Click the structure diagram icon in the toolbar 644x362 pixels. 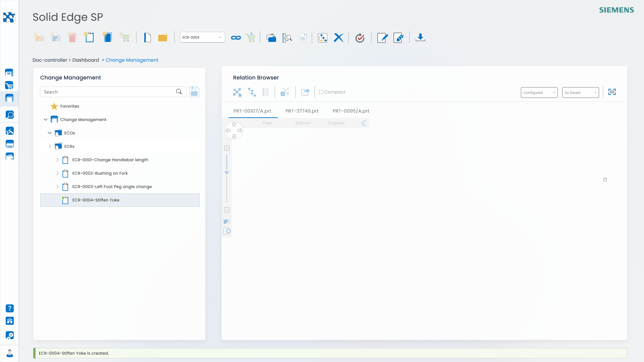coord(323,38)
